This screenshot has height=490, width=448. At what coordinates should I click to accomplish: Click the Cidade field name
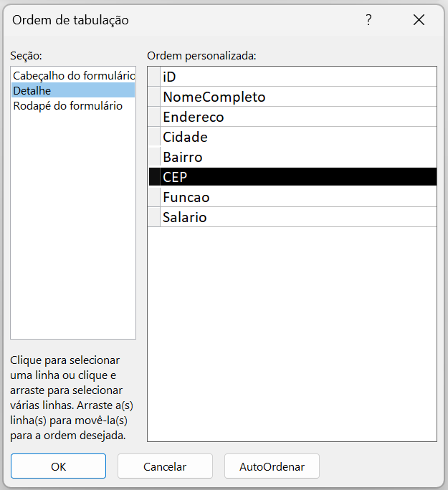185,137
